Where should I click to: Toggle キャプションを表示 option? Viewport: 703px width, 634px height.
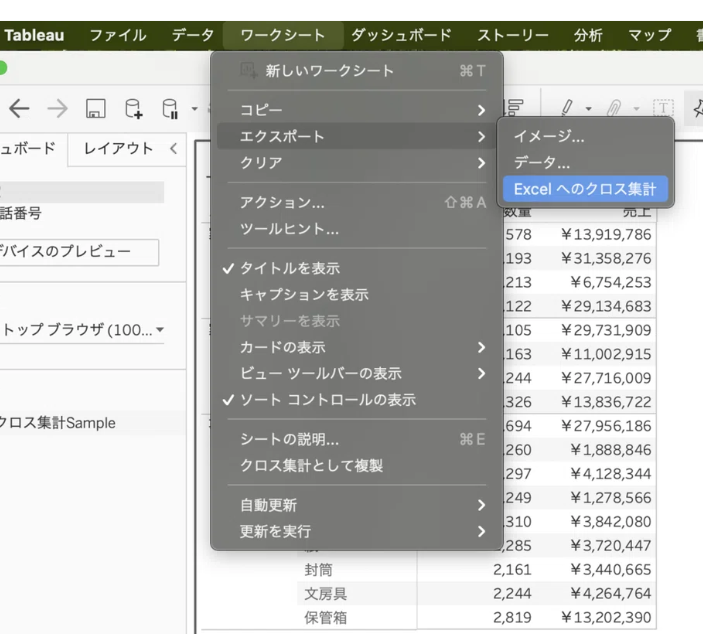click(x=356, y=295)
